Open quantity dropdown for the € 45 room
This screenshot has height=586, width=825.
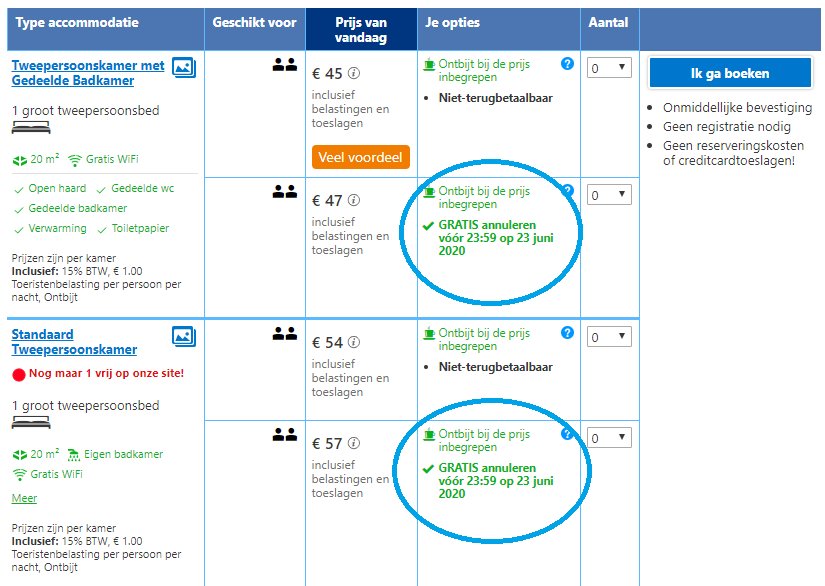click(x=609, y=68)
